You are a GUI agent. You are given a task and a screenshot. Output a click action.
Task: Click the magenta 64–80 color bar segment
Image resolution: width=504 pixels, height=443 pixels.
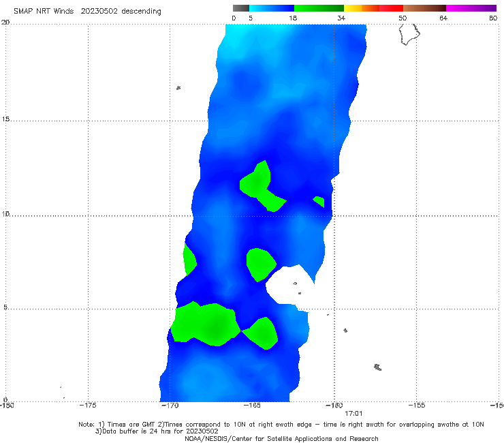coord(471,8)
